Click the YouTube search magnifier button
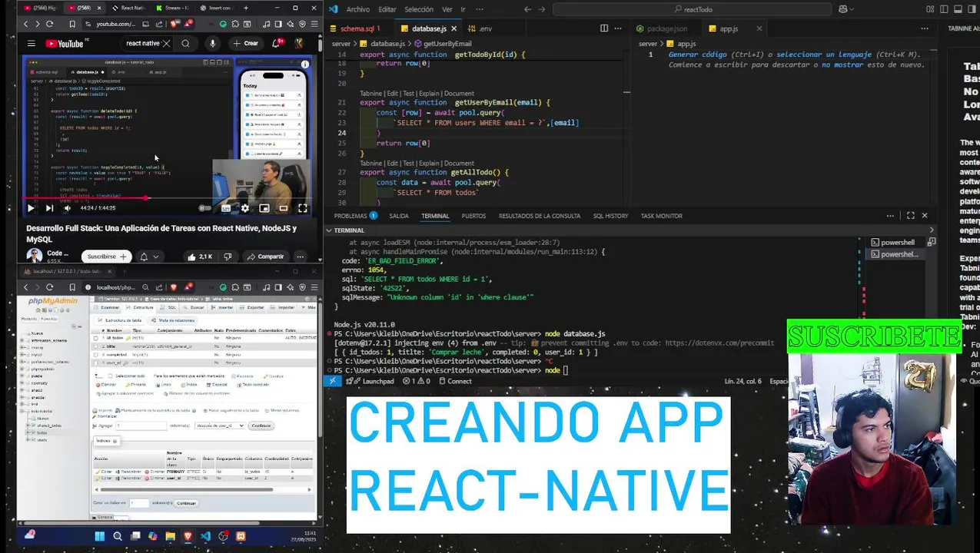980x553 pixels. coord(185,44)
